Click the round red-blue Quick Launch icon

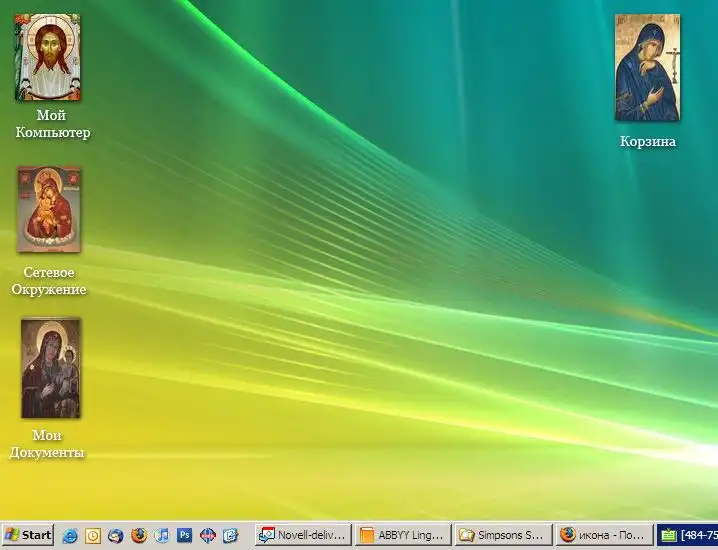pyautogui.click(x=208, y=536)
